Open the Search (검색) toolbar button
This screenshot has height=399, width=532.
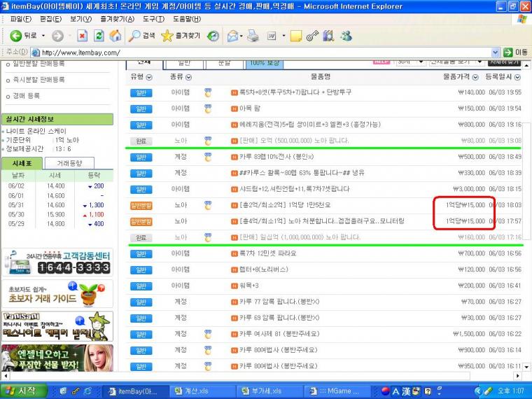pos(141,36)
